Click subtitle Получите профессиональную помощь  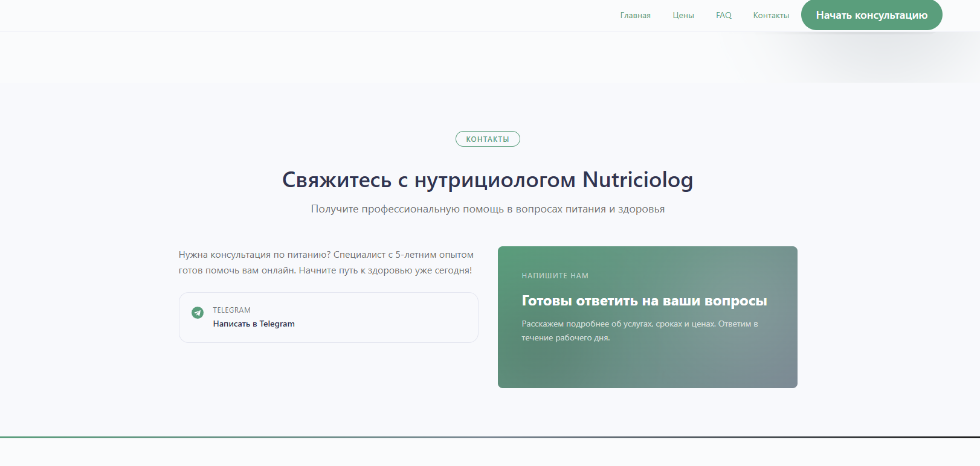click(x=488, y=209)
